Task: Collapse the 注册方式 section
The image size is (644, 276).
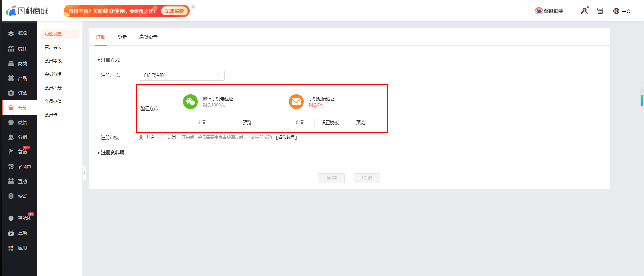Action: tap(109, 60)
